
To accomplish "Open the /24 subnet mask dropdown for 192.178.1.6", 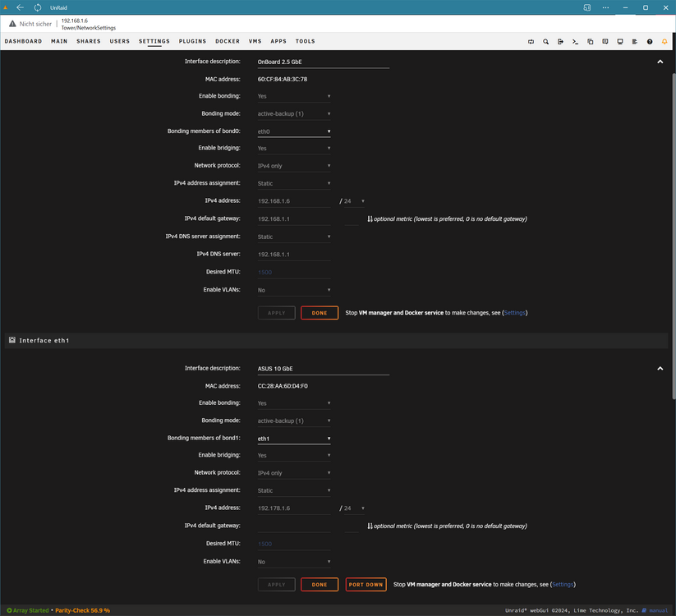I will (354, 508).
